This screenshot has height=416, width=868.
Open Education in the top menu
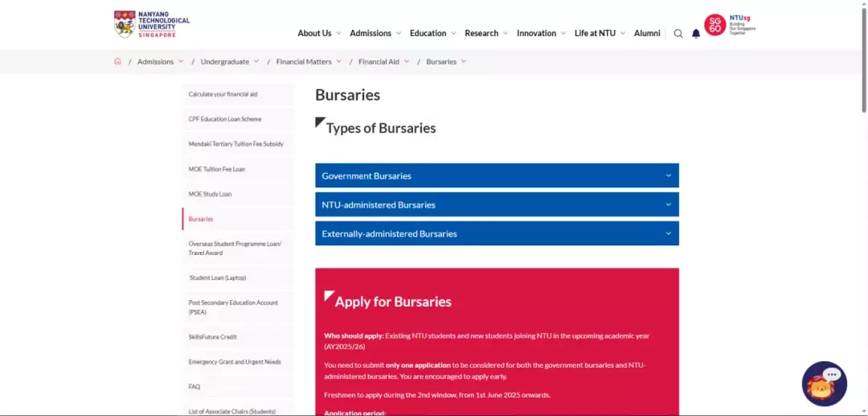(x=428, y=33)
